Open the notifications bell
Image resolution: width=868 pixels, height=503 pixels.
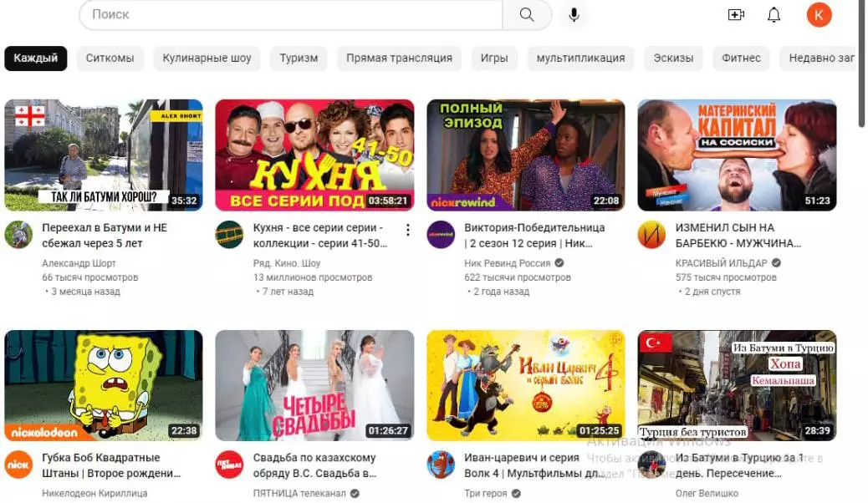coord(774,15)
